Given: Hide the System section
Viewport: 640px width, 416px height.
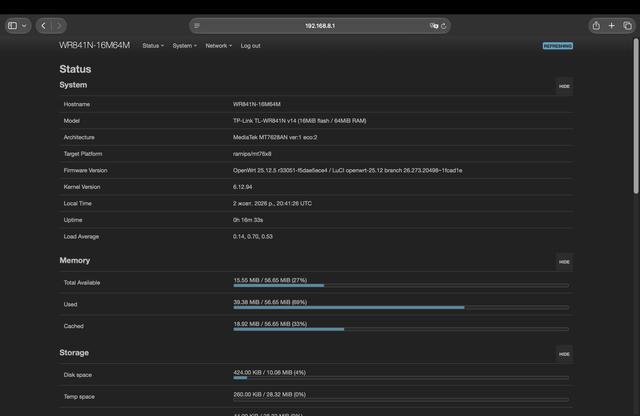Looking at the screenshot, I should click(564, 86).
